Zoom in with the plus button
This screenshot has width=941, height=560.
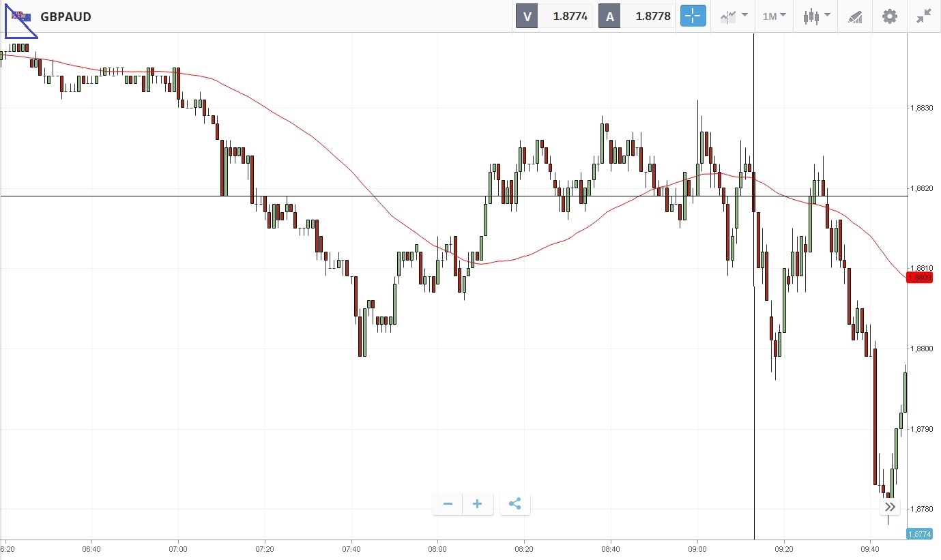coord(478,504)
